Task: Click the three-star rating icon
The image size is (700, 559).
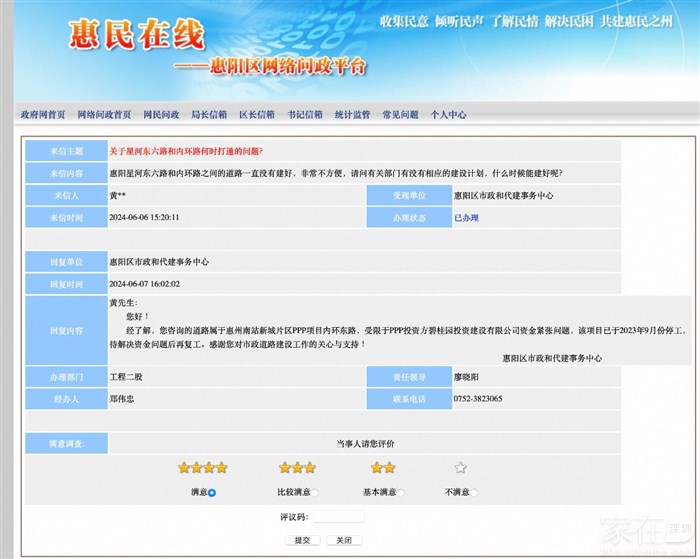Action: click(x=297, y=467)
